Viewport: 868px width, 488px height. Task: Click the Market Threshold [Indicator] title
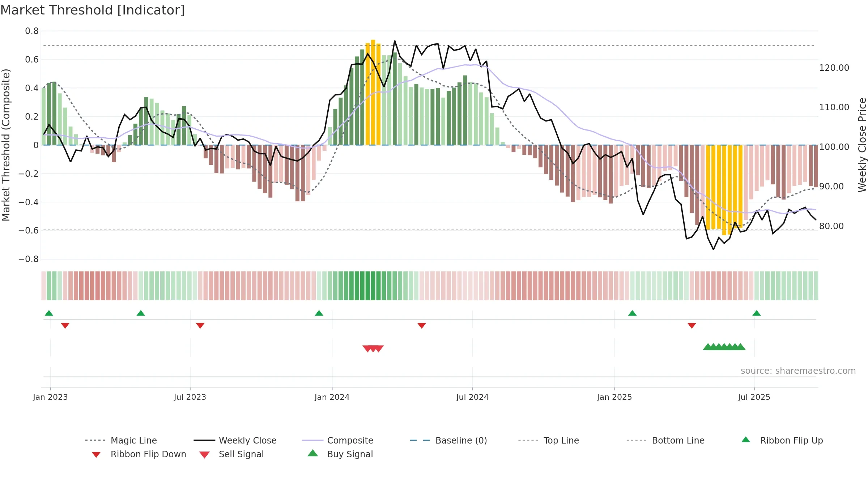point(93,10)
